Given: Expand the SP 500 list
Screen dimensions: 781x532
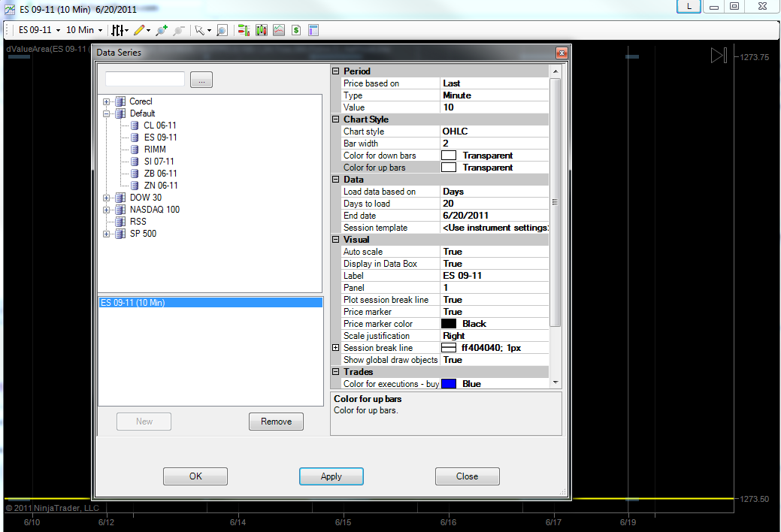Looking at the screenshot, I should (x=107, y=234).
